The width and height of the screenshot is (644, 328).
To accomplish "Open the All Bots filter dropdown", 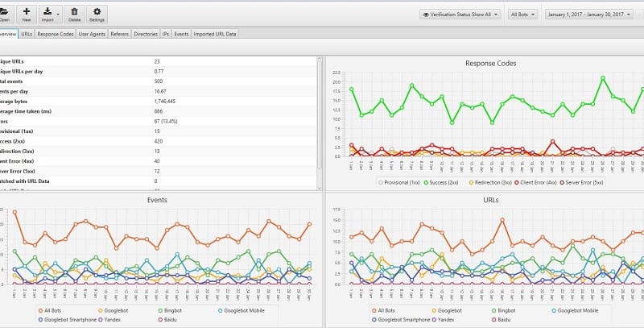I will (523, 15).
